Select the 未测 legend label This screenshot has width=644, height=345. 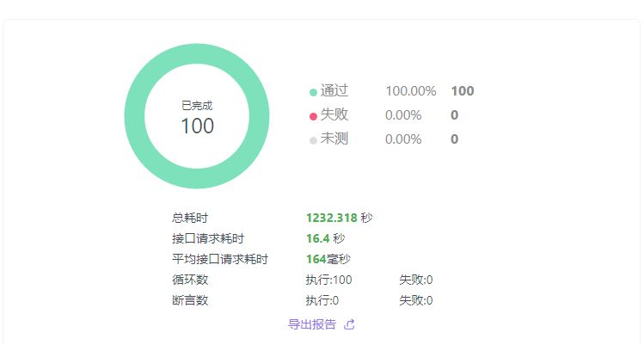pyautogui.click(x=334, y=139)
